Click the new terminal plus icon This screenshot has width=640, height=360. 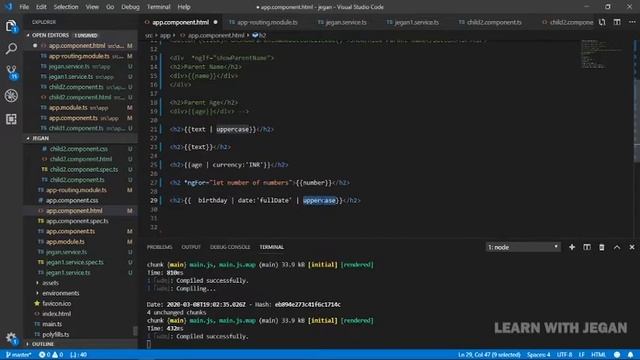tap(572, 247)
